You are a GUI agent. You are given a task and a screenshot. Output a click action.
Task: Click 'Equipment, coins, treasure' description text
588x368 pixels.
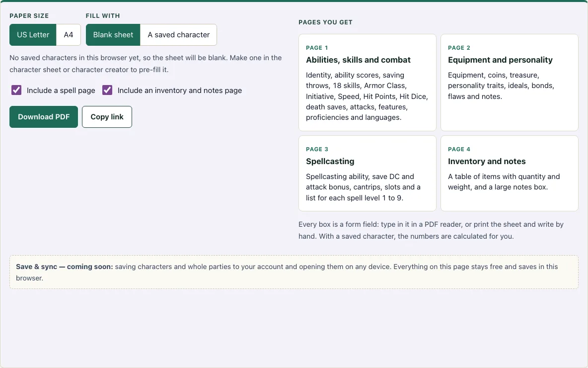click(x=501, y=86)
